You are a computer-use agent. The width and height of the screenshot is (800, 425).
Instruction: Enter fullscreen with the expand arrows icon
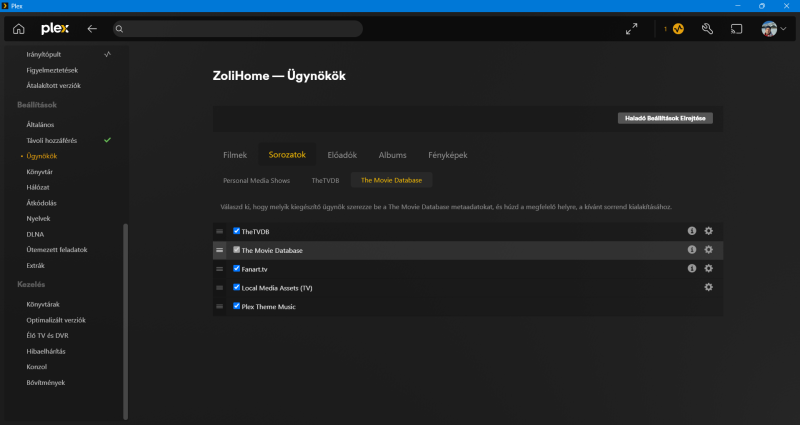632,29
